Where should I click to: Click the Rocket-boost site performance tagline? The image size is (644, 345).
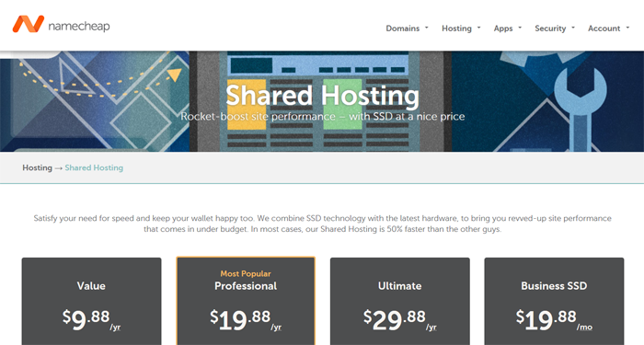(x=323, y=116)
